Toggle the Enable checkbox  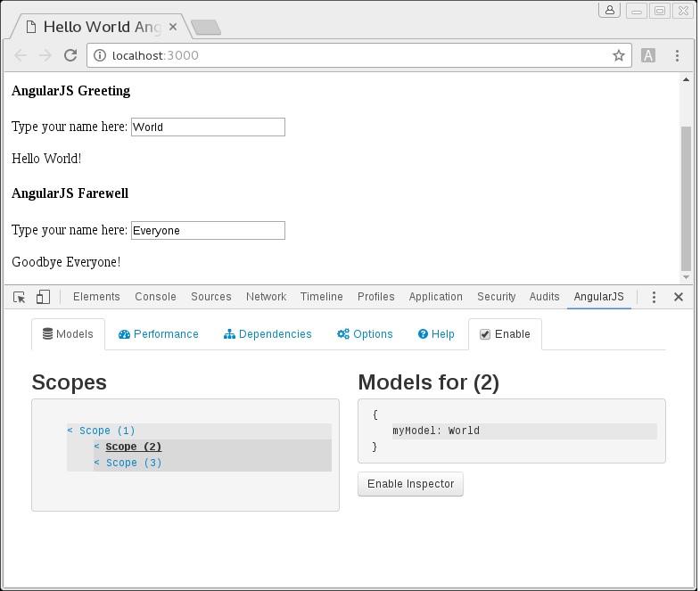click(x=485, y=334)
